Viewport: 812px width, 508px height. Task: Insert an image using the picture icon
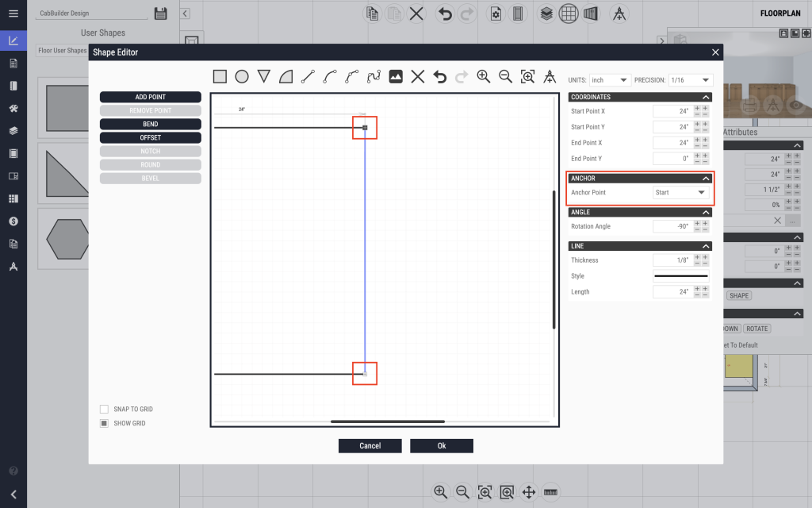click(396, 77)
